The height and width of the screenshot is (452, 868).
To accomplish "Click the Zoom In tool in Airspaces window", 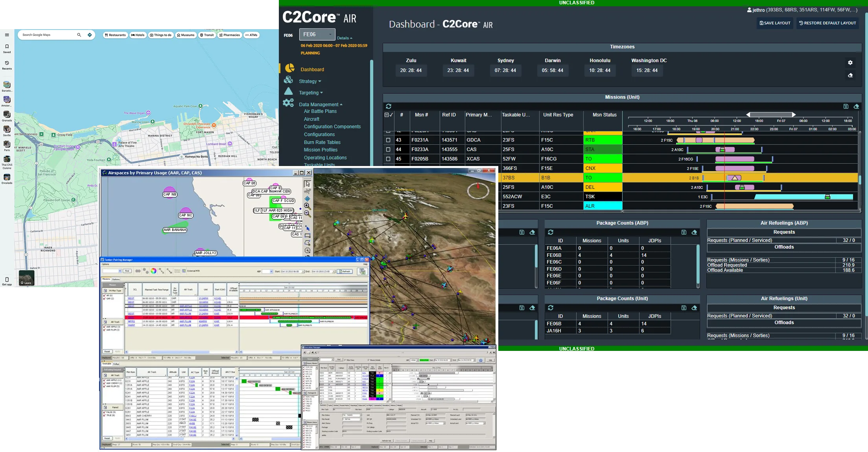I will 307,206.
